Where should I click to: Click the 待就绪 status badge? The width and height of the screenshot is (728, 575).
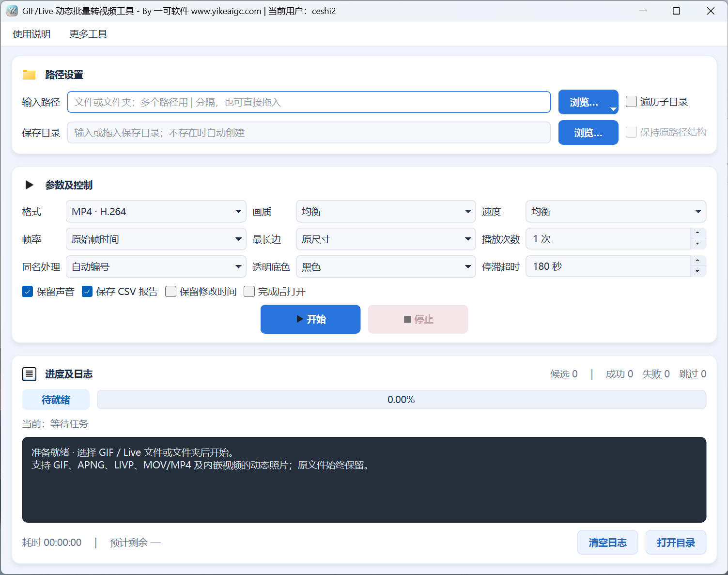56,400
